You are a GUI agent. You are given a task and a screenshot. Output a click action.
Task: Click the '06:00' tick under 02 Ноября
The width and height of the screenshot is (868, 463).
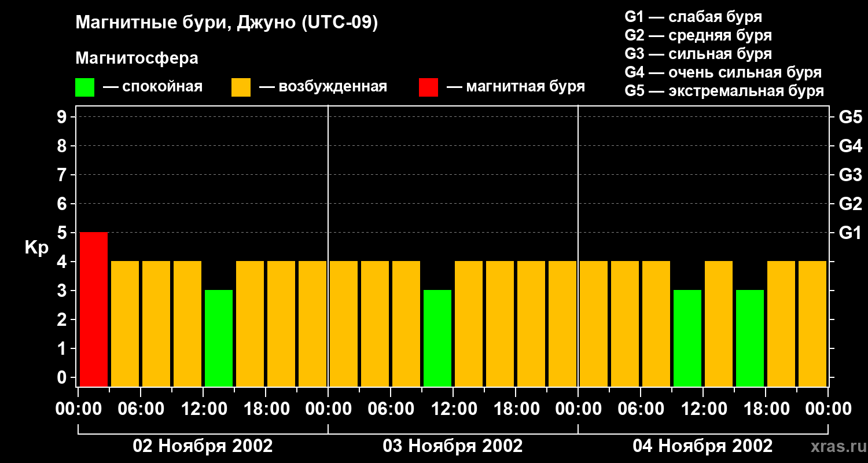[x=141, y=409]
